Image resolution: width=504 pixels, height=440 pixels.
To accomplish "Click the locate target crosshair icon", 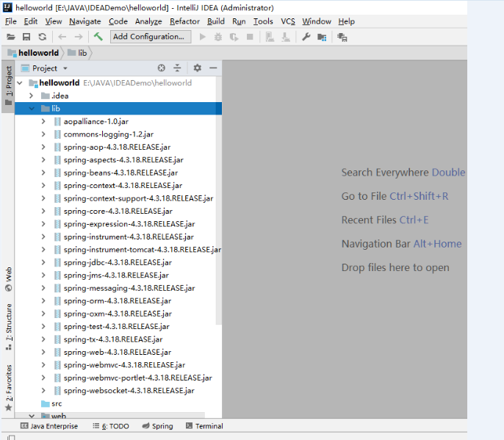I will 162,68.
